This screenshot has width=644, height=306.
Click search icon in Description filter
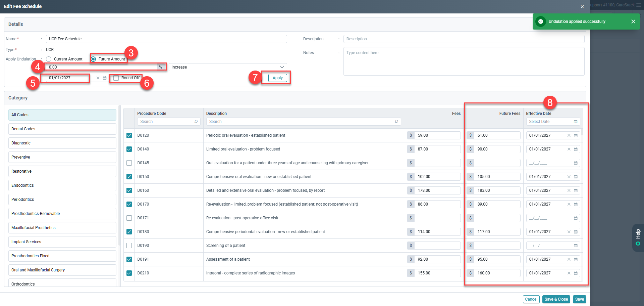(396, 122)
